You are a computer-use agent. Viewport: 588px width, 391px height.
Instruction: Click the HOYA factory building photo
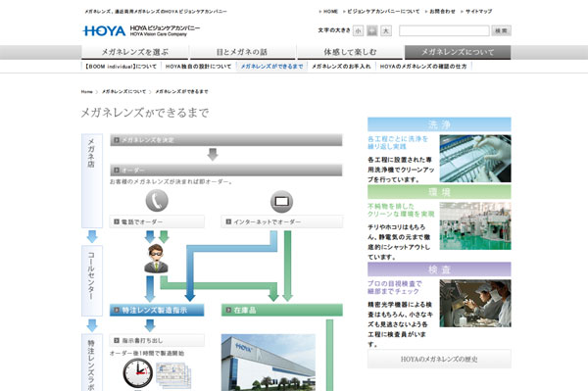(x=269, y=363)
